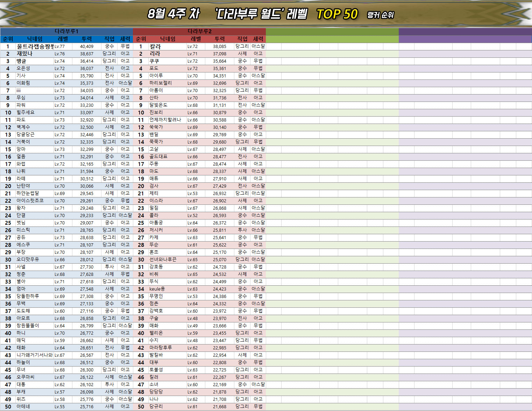Select the 닉네임 column header under 다라부루1
532x411 pixels.
pyautogui.click(x=35, y=39)
